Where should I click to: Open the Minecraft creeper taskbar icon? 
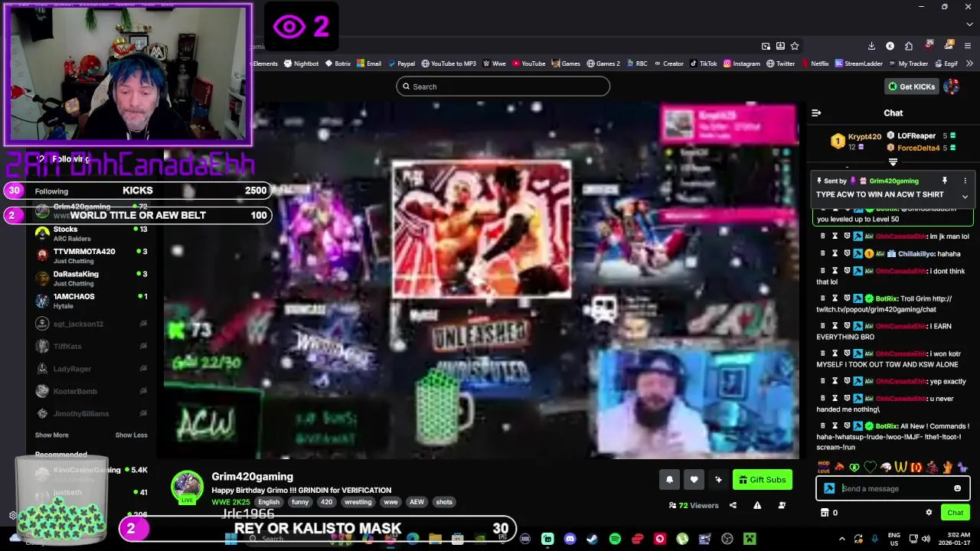tap(750, 540)
